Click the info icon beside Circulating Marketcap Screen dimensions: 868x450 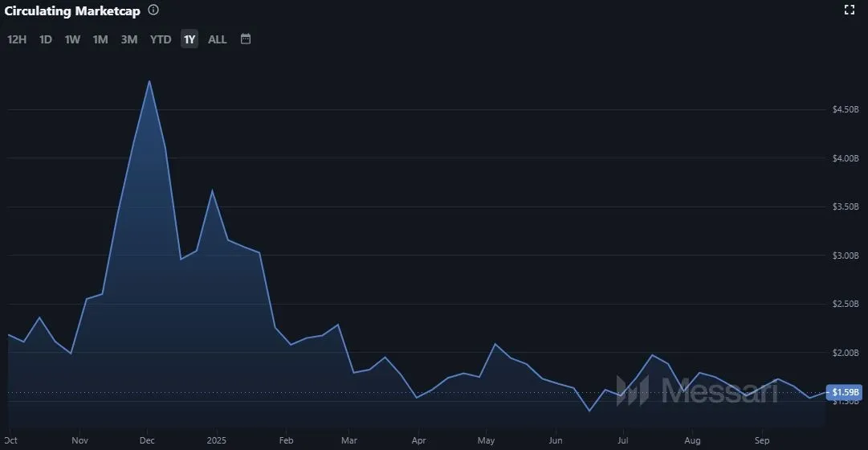pyautogui.click(x=153, y=10)
